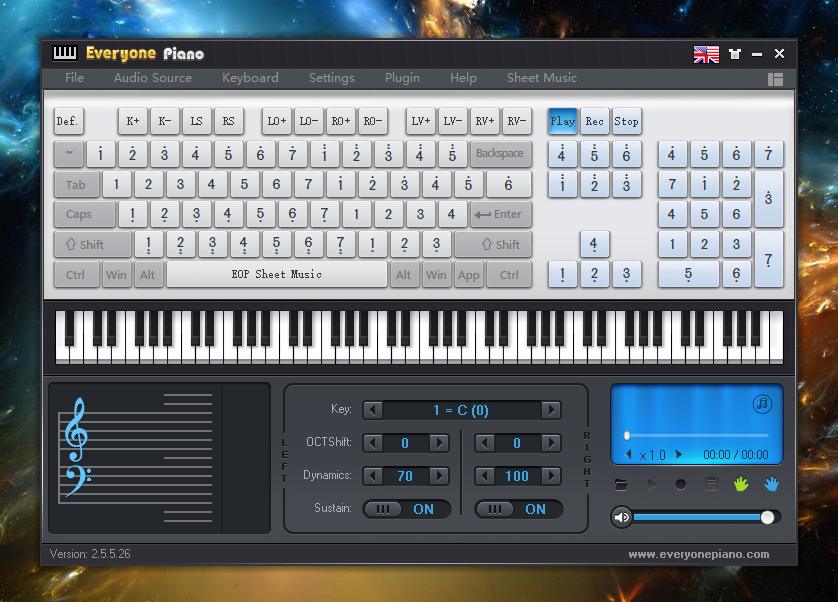The width and height of the screenshot is (838, 602).
Task: Click the playback progress slider
Action: tap(697, 436)
